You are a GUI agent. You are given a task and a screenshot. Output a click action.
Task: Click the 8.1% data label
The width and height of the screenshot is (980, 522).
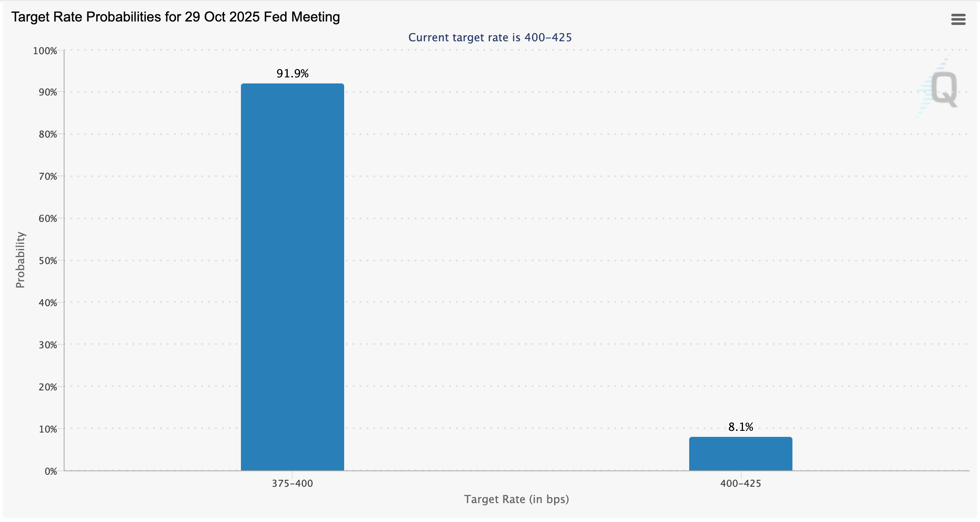(740, 427)
